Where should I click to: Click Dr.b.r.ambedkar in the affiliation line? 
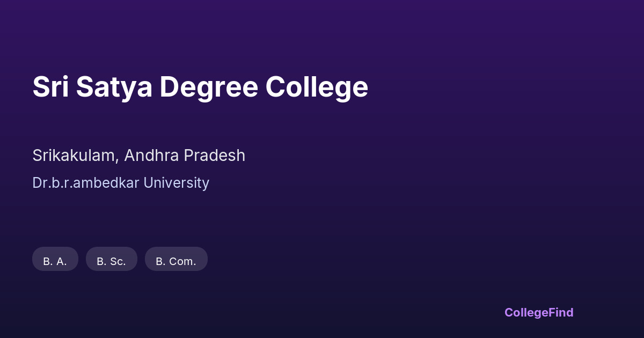tap(88, 183)
